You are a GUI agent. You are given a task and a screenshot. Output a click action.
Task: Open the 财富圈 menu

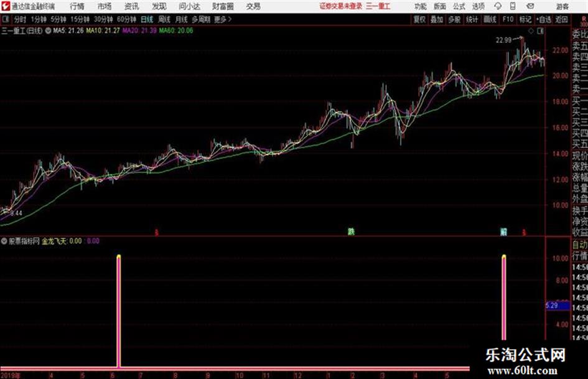(x=223, y=6)
